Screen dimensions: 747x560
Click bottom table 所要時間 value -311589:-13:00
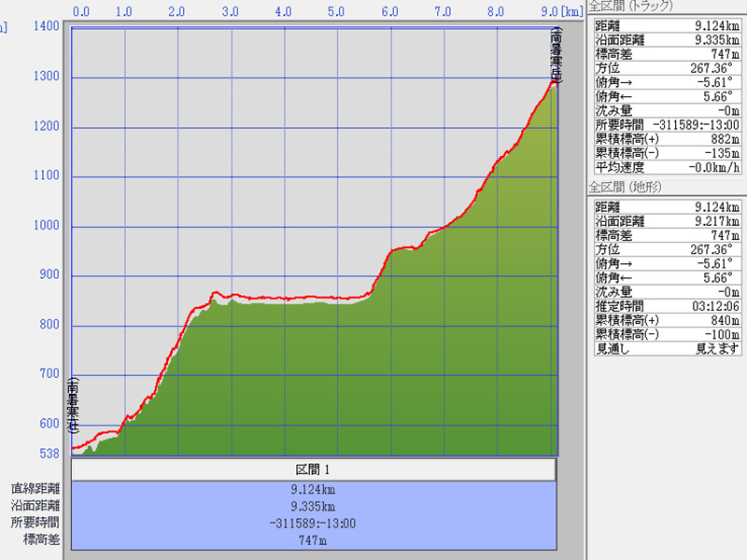click(313, 524)
